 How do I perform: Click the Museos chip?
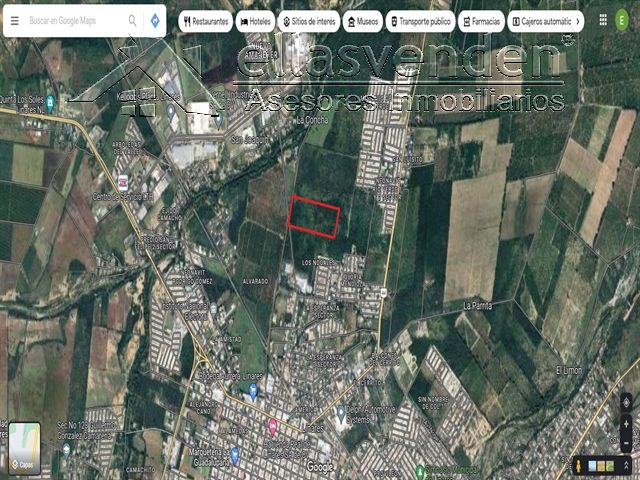click(362, 21)
